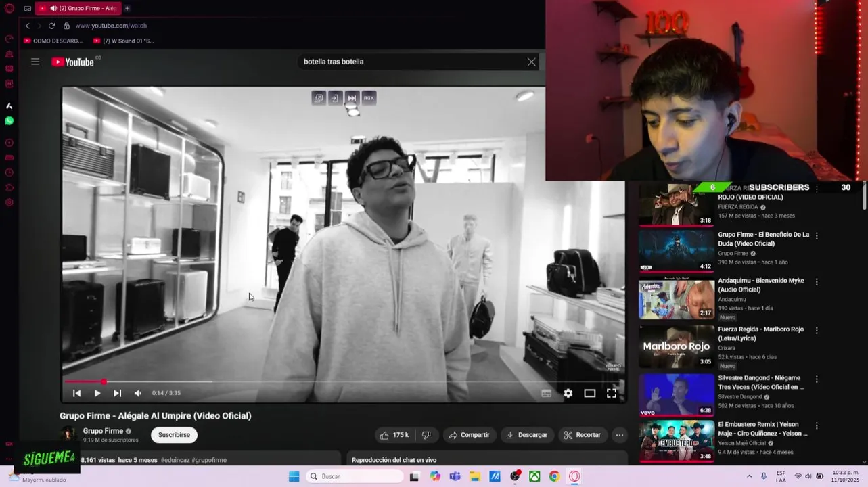
Task: Click the #eduincaz hashtag
Action: [175, 460]
